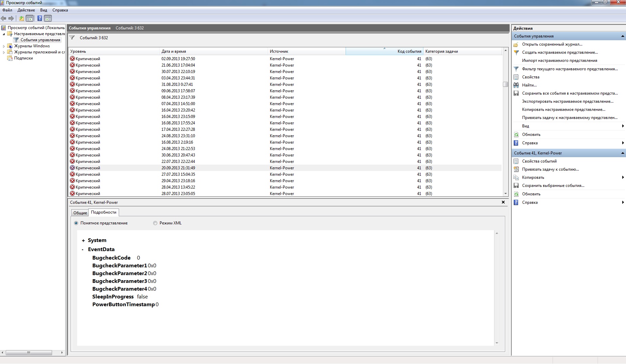Sort by Источник column header
The width and height of the screenshot is (626, 364).
click(x=306, y=51)
